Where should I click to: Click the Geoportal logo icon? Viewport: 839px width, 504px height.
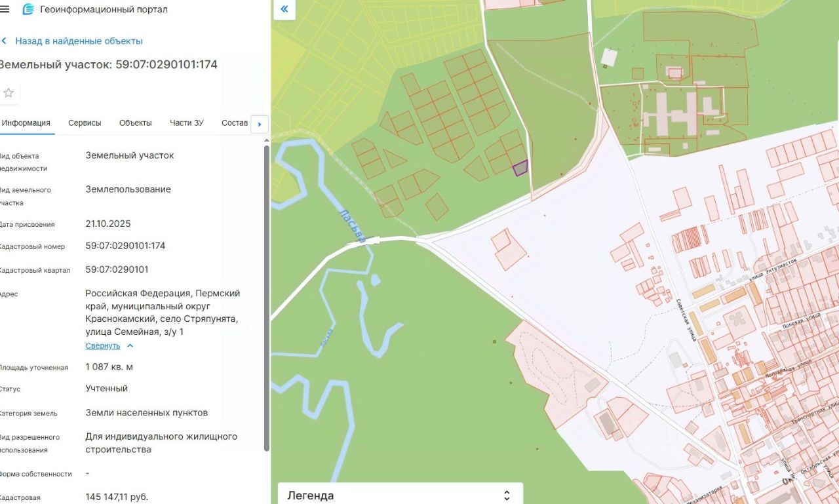28,9
